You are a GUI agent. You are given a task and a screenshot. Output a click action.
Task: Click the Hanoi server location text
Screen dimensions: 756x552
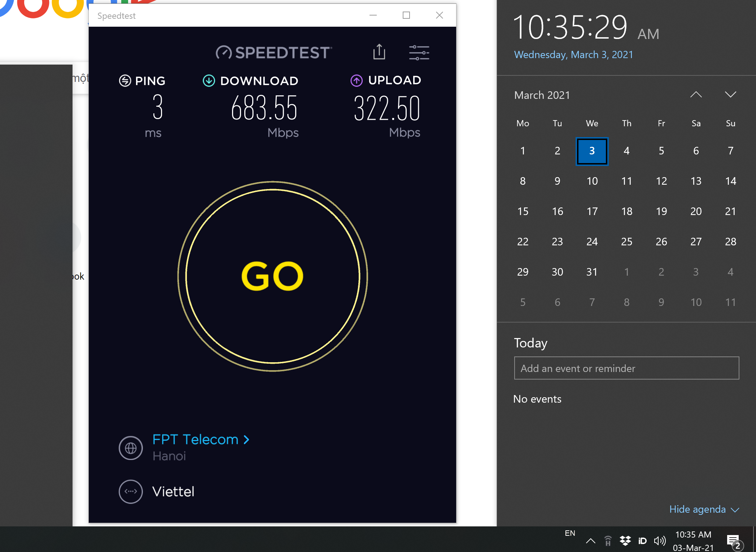click(x=169, y=456)
